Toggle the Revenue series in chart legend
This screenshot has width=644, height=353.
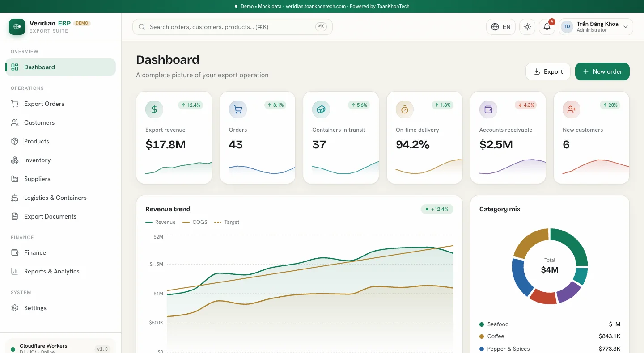[x=161, y=222]
